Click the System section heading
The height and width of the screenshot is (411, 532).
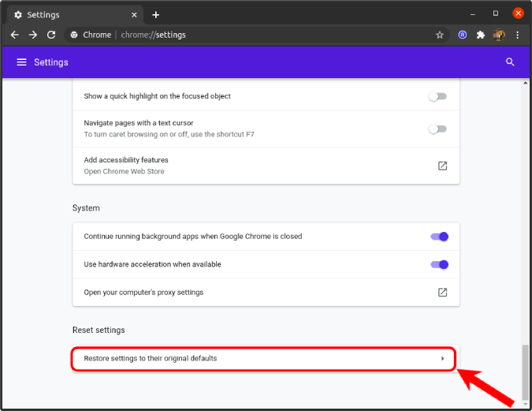click(x=86, y=208)
